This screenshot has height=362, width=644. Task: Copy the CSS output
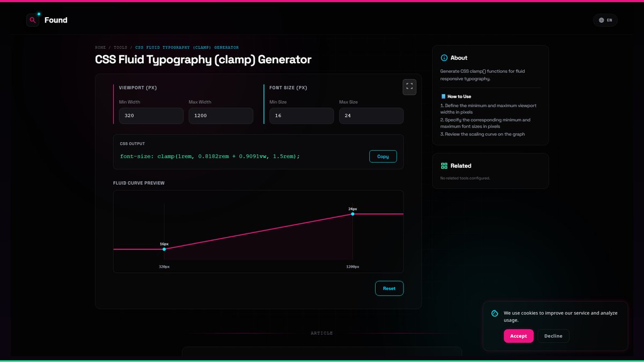[383, 157]
